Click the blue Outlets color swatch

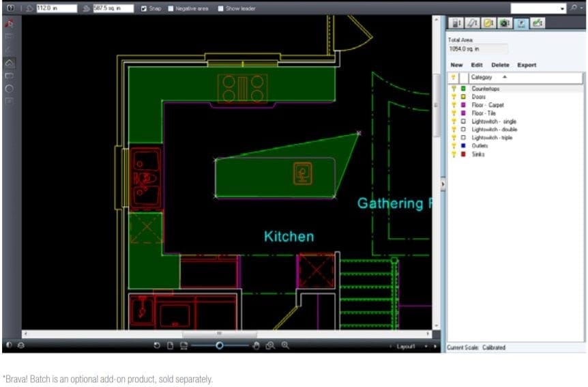[463, 145]
